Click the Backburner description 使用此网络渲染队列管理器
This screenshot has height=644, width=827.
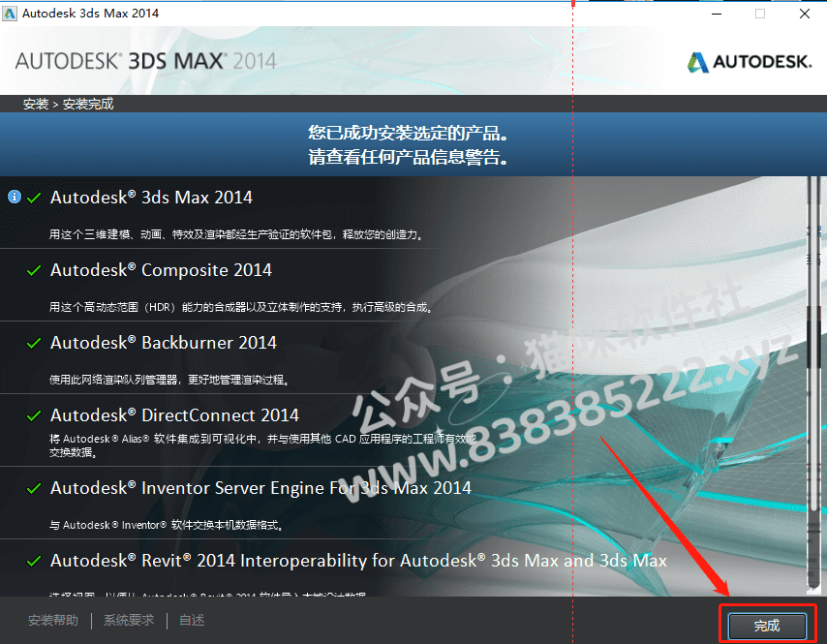tap(169, 380)
